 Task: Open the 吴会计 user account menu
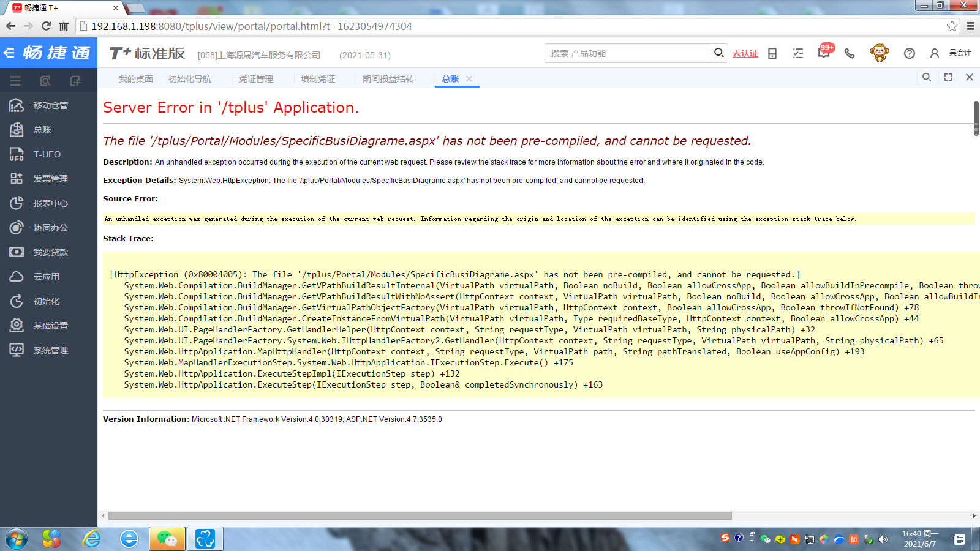(950, 53)
